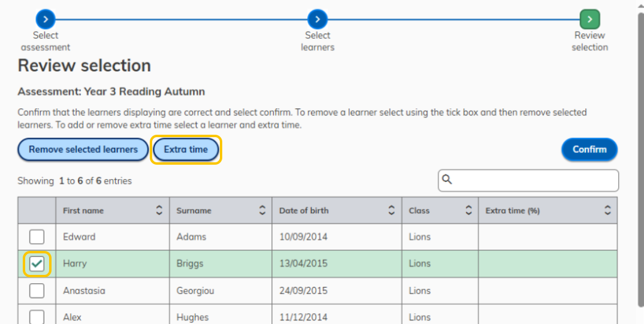Image resolution: width=644 pixels, height=324 pixels.
Task: Go to Select learners step label
Action: pyautogui.click(x=318, y=41)
